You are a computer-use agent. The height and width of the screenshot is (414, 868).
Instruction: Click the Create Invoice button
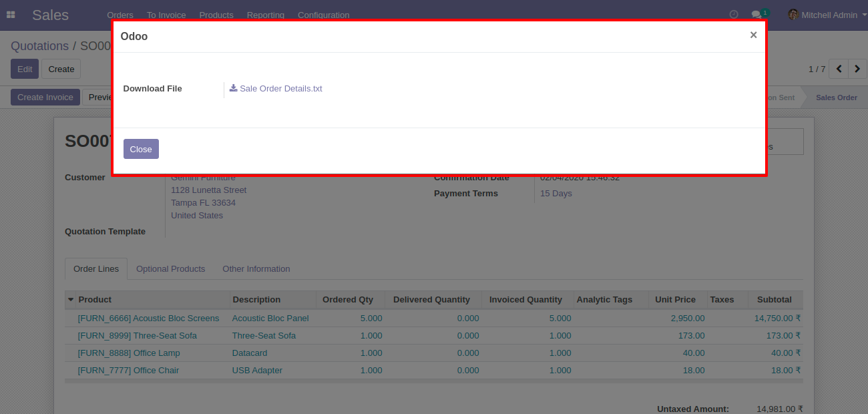tap(45, 97)
